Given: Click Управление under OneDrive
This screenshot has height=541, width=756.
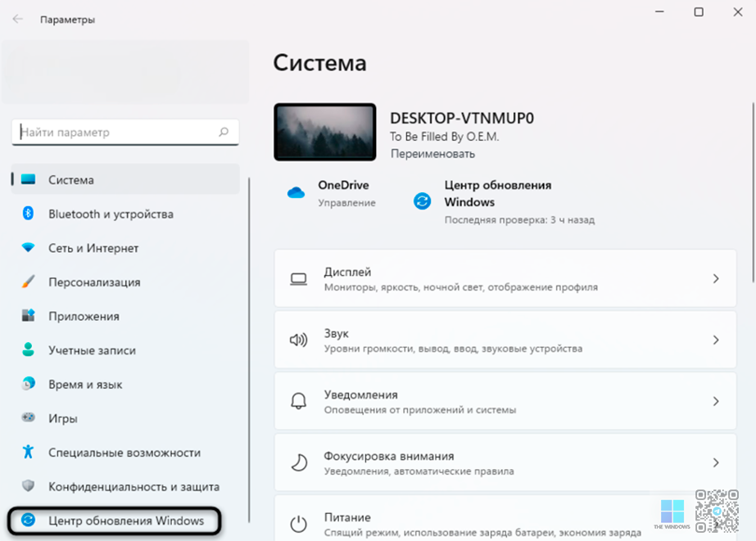Looking at the screenshot, I should (x=346, y=203).
